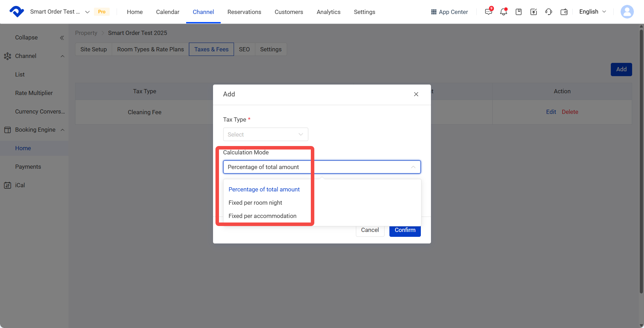Viewport: 644px width, 328px height.
Task: Click the iCal sidebar icon
Action: tap(7, 185)
